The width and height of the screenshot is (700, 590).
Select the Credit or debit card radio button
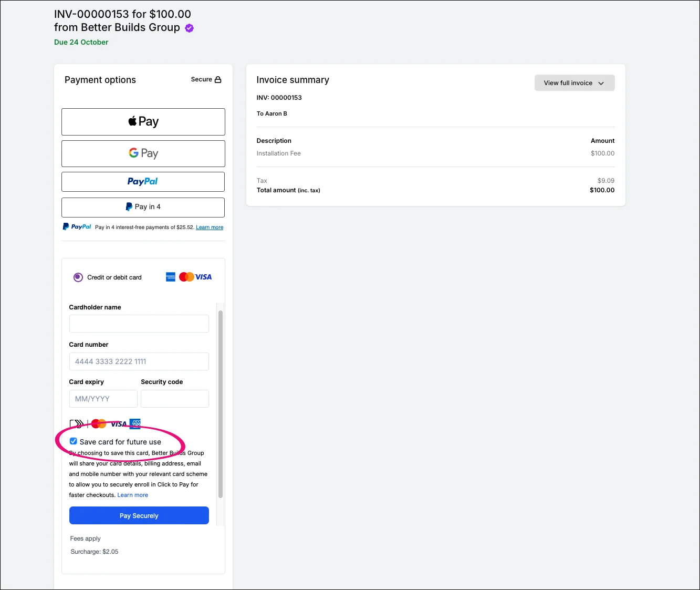tap(78, 277)
